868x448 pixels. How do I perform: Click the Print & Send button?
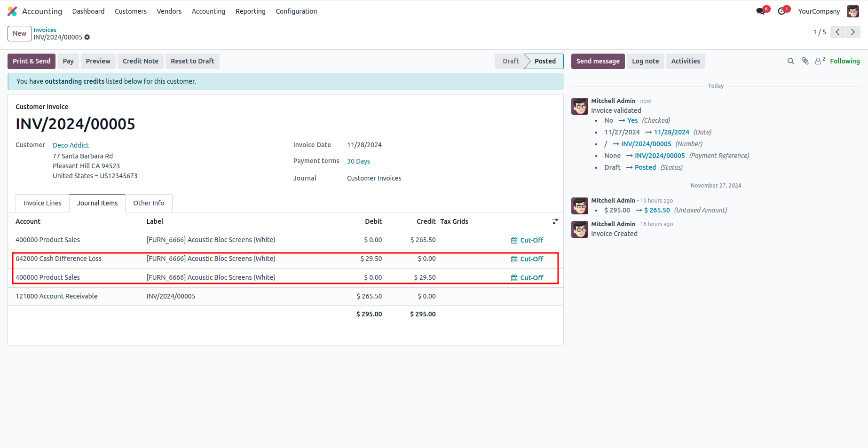[32, 61]
